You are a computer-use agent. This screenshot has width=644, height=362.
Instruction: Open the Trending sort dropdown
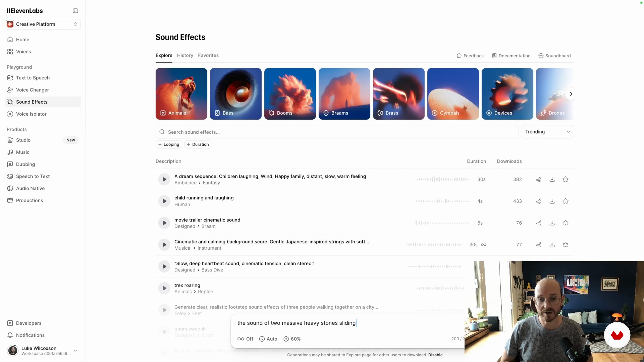548,132
